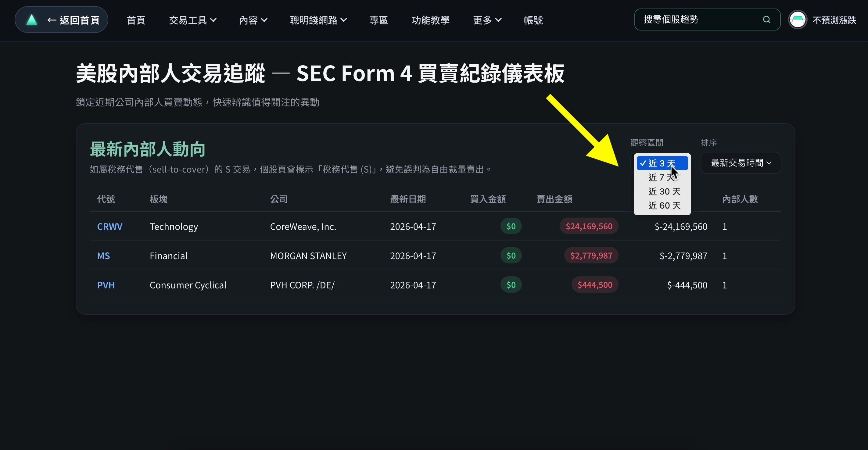Select 近 3 天 option
Screen dimensions: 868x450
click(x=662, y=163)
